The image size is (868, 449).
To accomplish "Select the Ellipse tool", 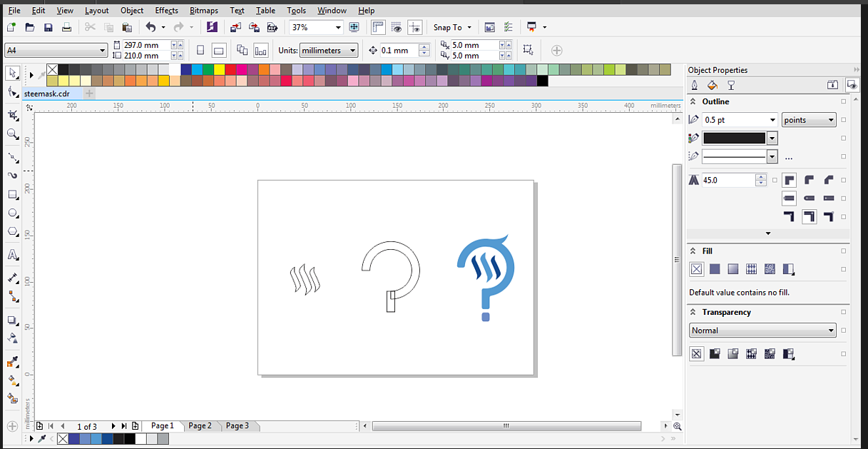I will click(x=12, y=213).
